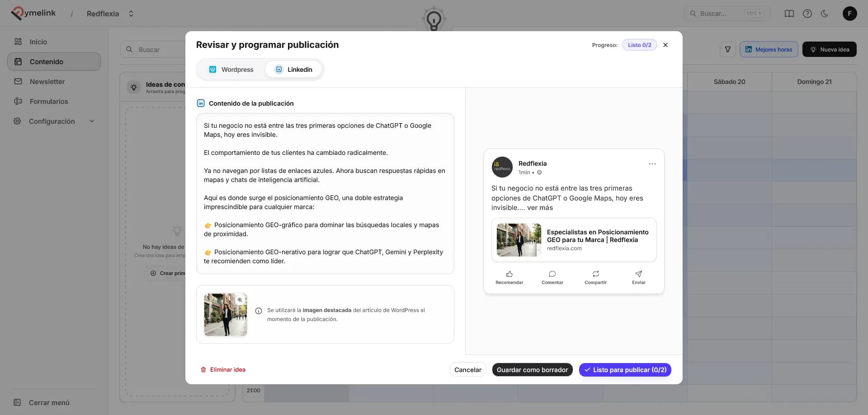
Task: Click the red trash icon
Action: tap(203, 369)
